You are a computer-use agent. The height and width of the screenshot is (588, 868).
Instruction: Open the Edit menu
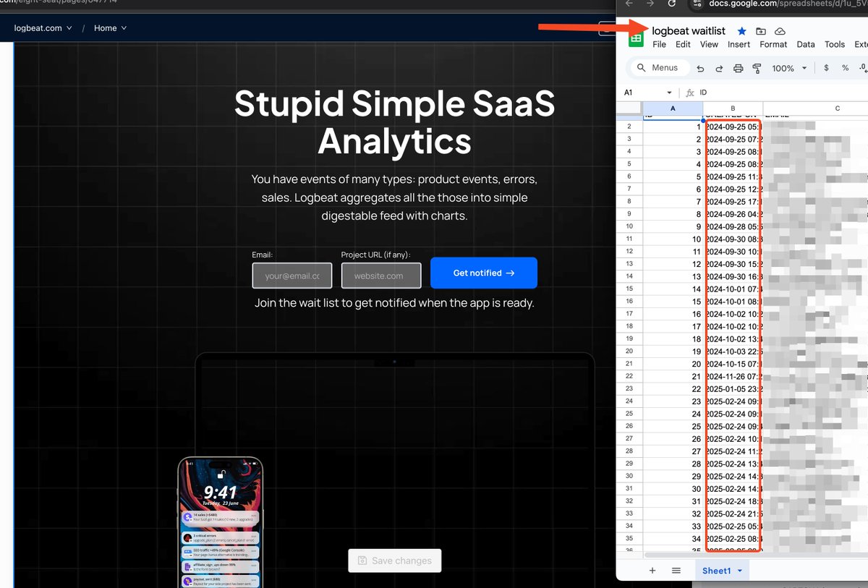click(x=683, y=44)
